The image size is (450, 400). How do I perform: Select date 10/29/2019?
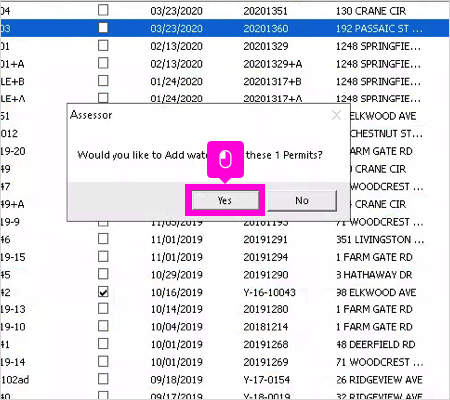pos(177,275)
